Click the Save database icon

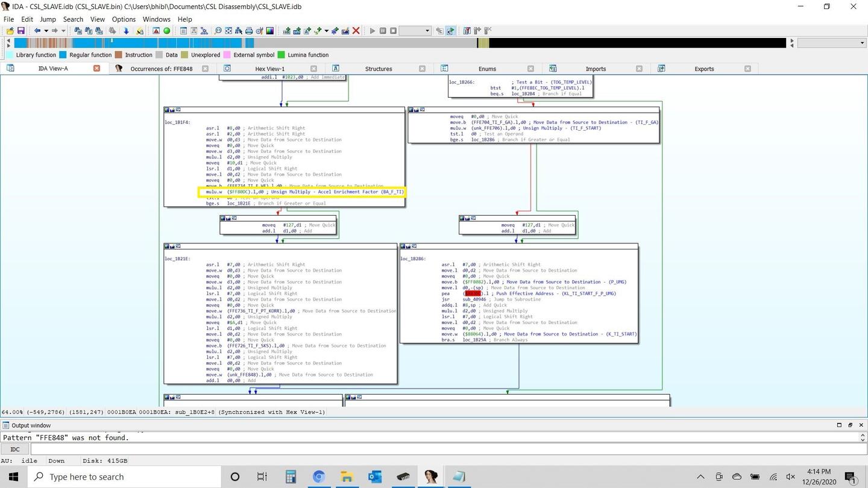tap(21, 31)
